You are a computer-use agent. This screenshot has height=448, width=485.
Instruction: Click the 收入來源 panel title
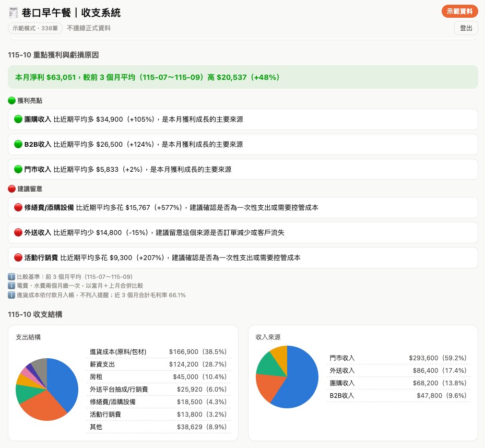pyautogui.click(x=268, y=337)
